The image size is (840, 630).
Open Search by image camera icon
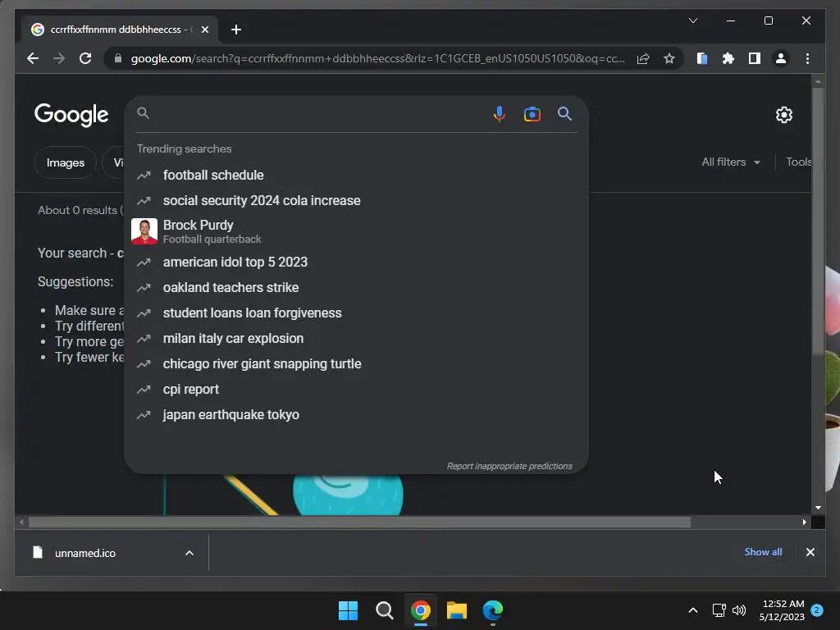[532, 114]
